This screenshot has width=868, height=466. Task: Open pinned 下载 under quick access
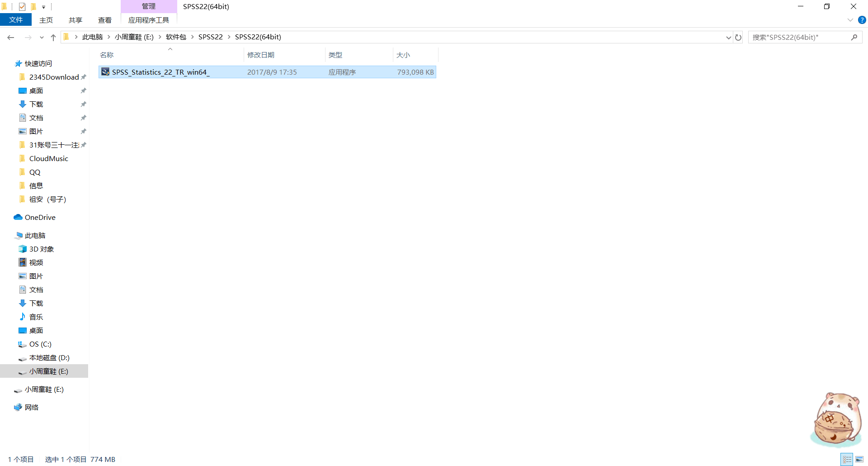[x=36, y=105]
